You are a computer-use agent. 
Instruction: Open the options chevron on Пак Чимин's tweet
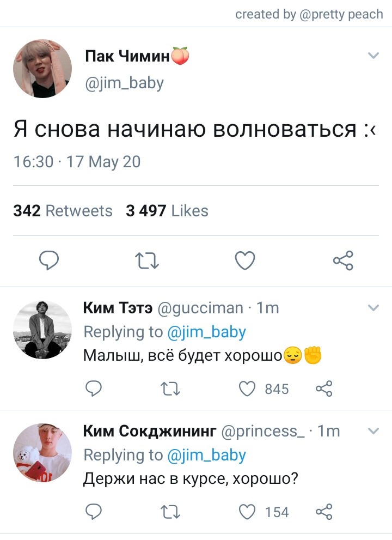tap(373, 56)
